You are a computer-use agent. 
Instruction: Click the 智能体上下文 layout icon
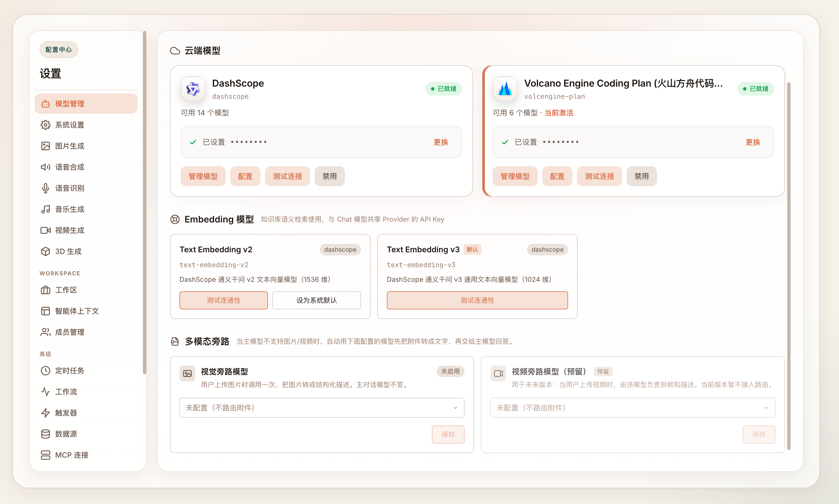45,311
